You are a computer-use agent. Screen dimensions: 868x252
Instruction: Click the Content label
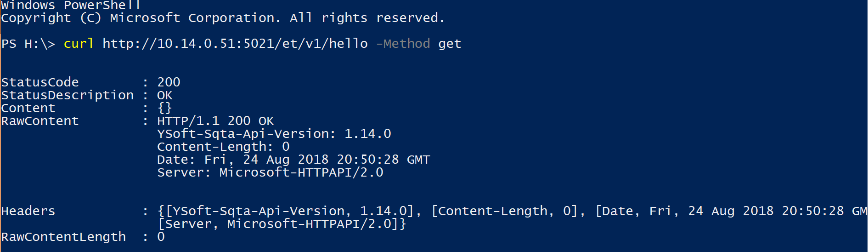click(28, 108)
